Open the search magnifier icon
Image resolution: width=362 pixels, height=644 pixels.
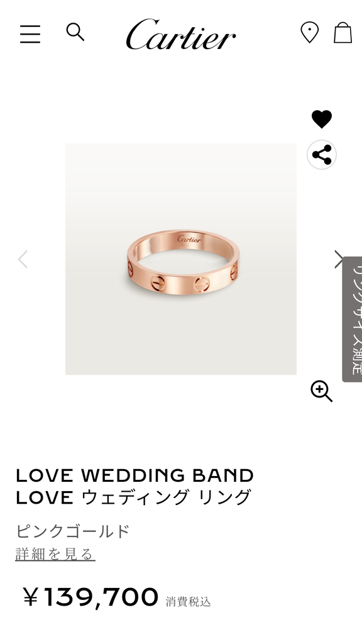pyautogui.click(x=75, y=32)
